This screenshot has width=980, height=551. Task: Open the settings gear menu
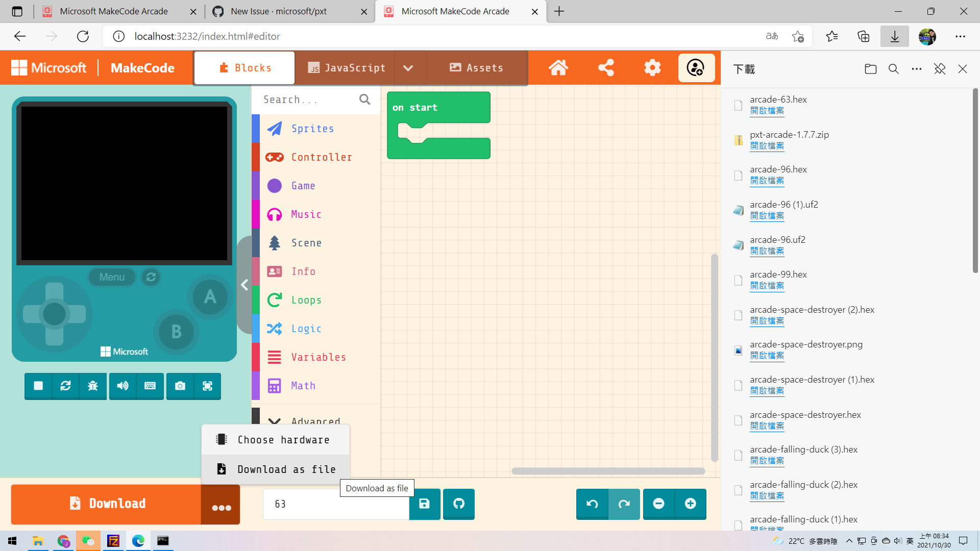[652, 68]
